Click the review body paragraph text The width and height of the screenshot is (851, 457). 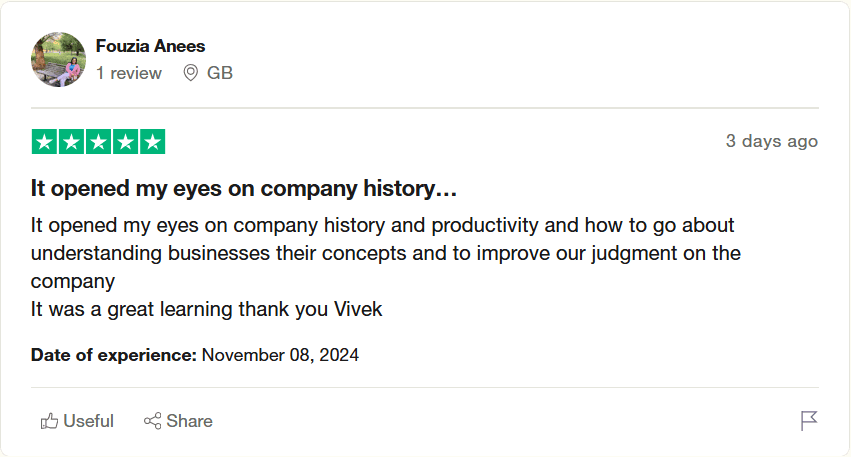pos(385,253)
